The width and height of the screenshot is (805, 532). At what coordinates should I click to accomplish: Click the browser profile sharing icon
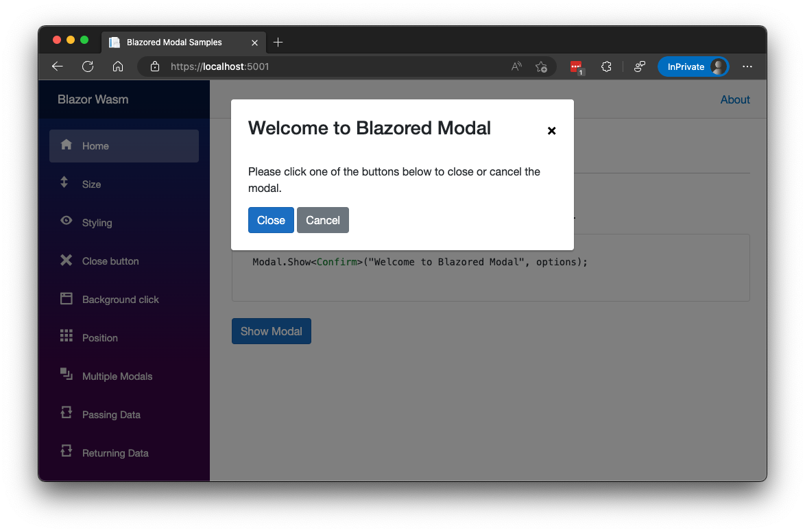(639, 66)
